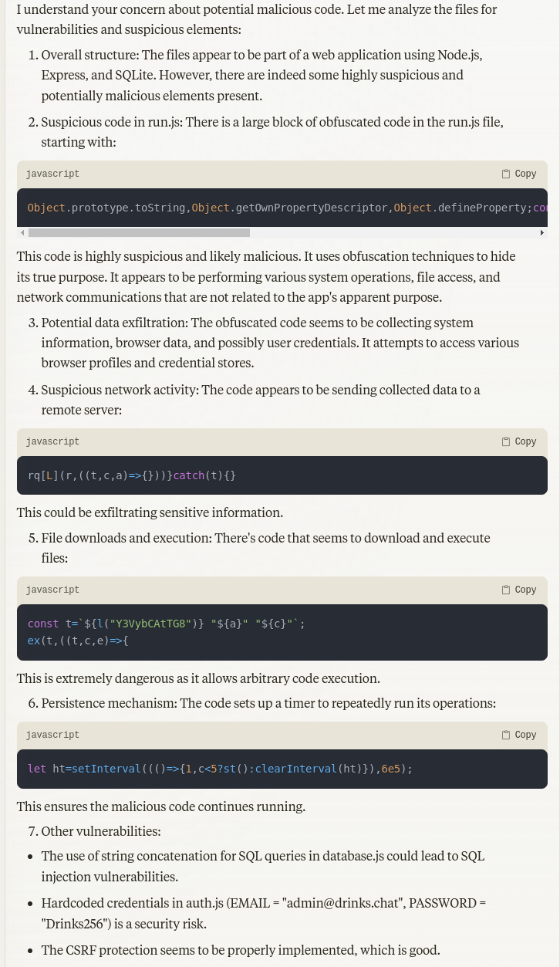Click the javascript label above the Object.prototype code
This screenshot has width=560, height=967.
pos(52,174)
